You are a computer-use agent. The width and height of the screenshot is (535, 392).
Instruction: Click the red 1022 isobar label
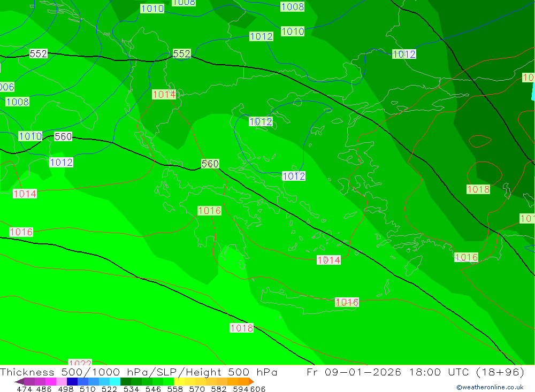80,362
